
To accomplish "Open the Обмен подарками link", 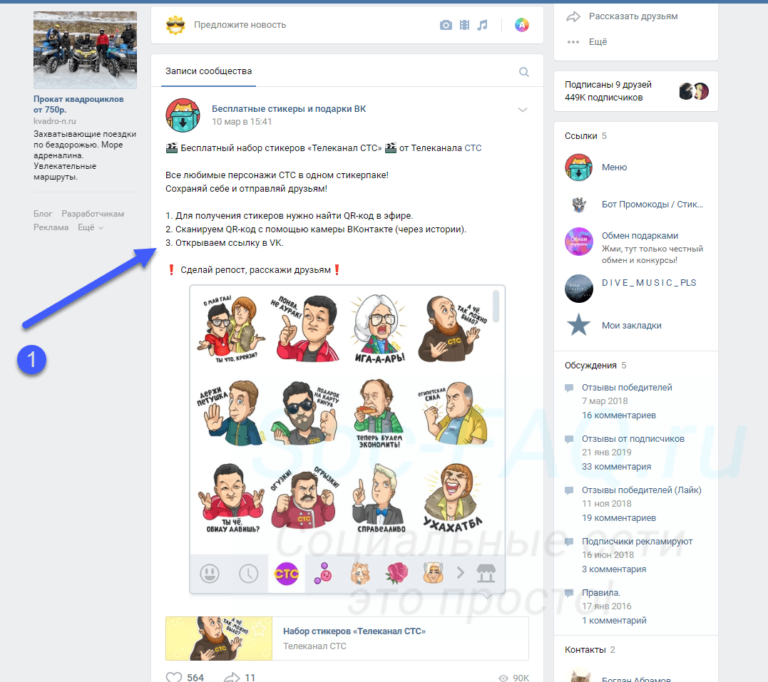I will click(640, 236).
